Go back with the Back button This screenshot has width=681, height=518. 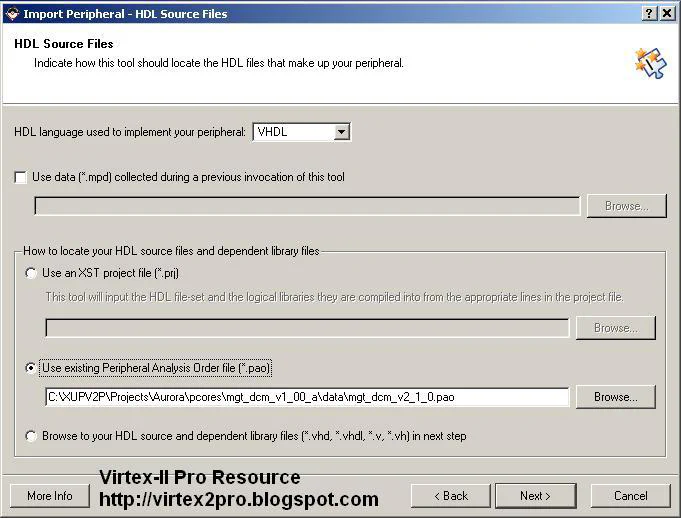[x=451, y=495]
